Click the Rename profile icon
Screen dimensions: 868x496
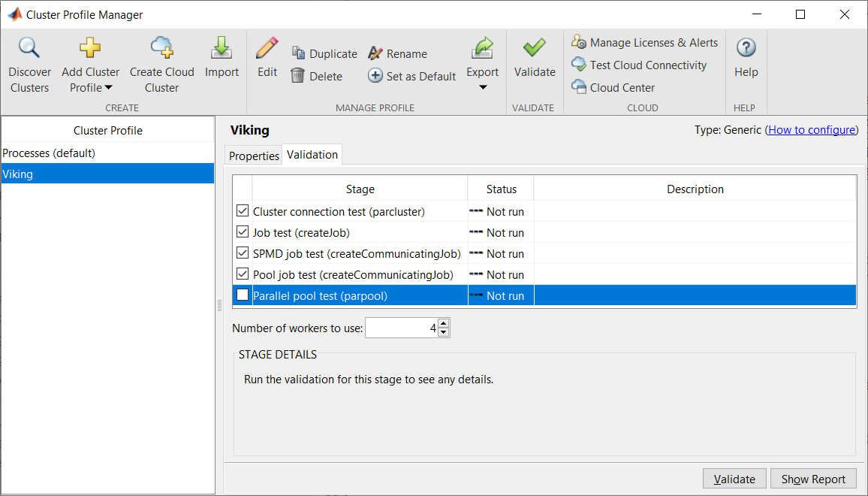tap(375, 53)
